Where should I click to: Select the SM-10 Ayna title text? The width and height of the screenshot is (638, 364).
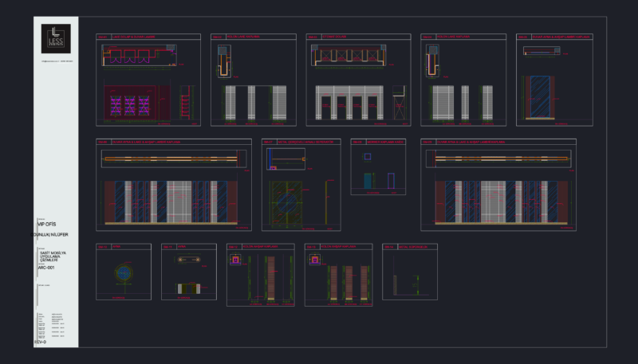click(116, 247)
